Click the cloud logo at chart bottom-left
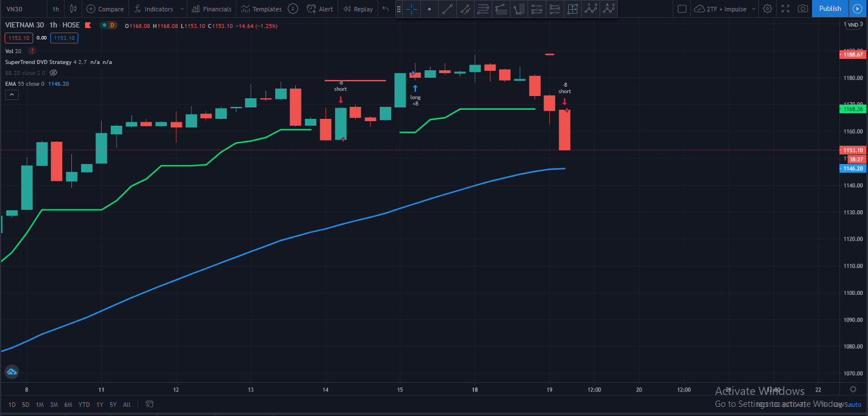Viewport: 868px width, 416px height. pyautogui.click(x=11, y=372)
